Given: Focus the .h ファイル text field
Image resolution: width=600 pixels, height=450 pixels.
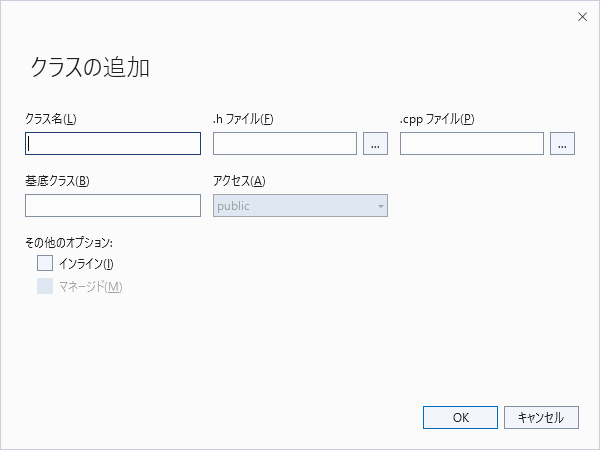Looking at the screenshot, I should 285,144.
